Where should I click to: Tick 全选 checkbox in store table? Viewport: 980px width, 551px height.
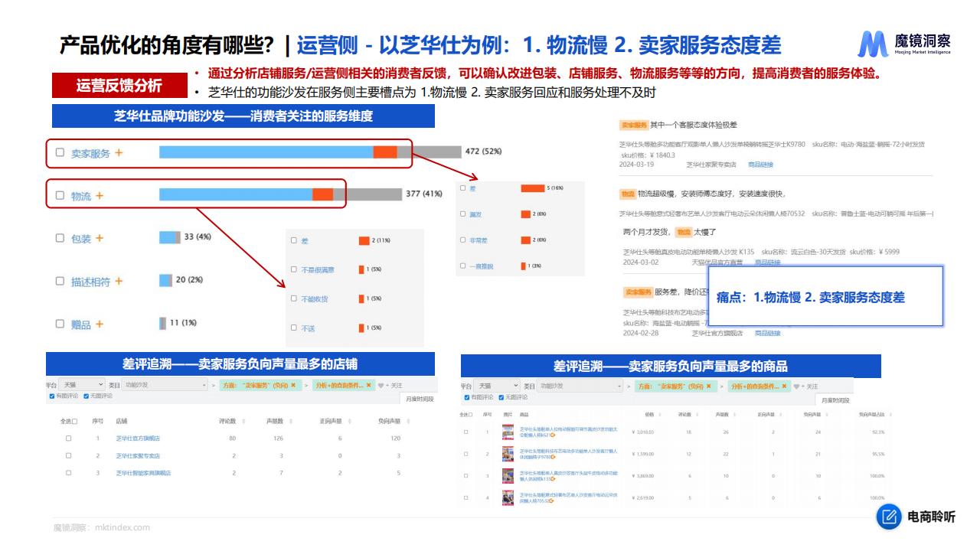(x=74, y=421)
